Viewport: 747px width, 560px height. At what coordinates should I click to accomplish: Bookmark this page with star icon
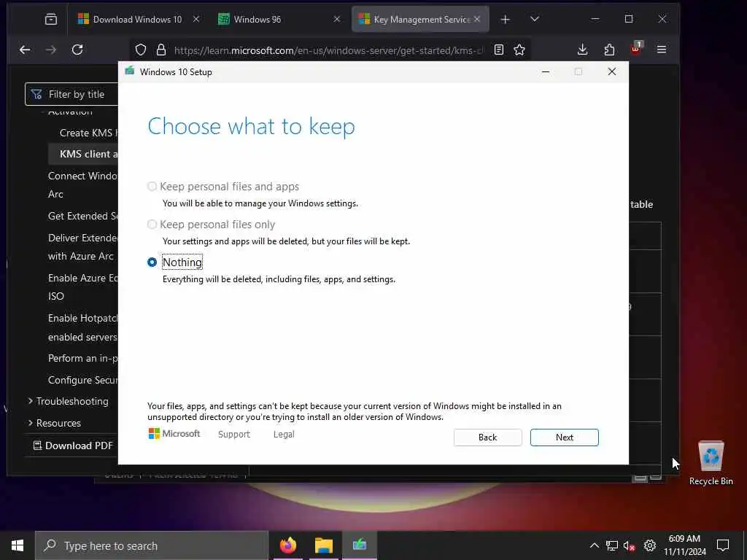click(519, 50)
